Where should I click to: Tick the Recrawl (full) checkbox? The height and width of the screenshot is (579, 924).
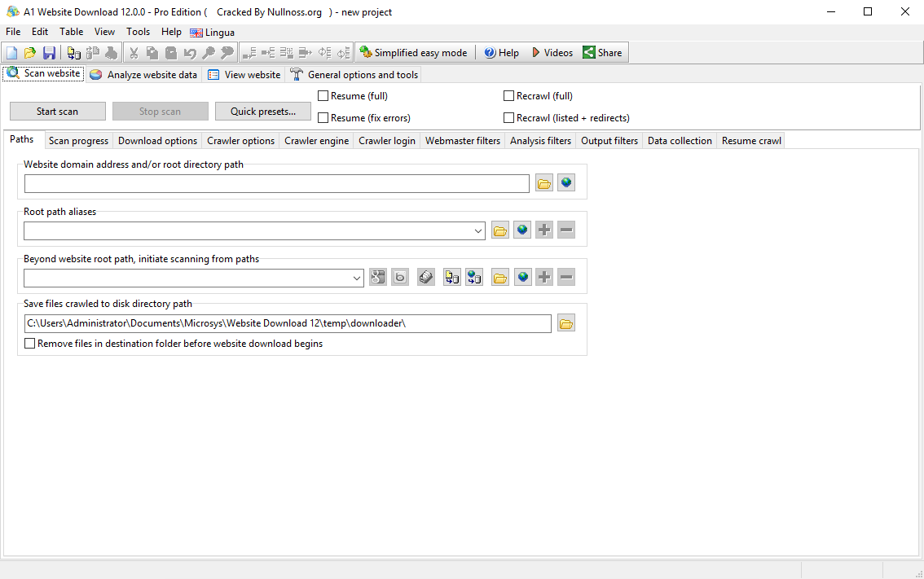pos(508,96)
